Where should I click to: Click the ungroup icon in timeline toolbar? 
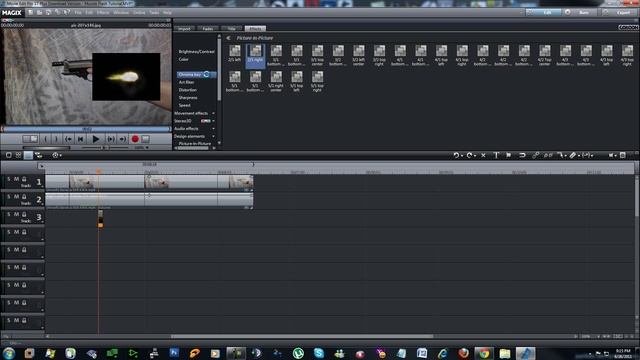(548, 155)
